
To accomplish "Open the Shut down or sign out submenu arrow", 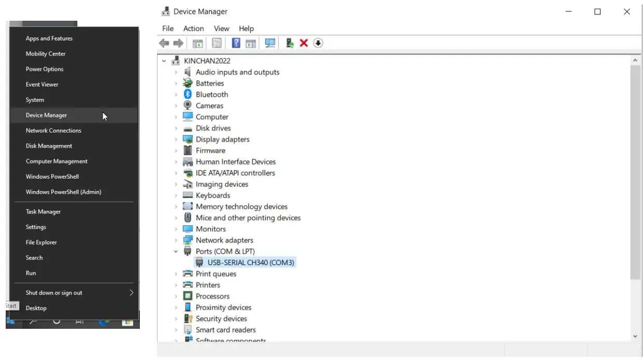I will (x=131, y=293).
